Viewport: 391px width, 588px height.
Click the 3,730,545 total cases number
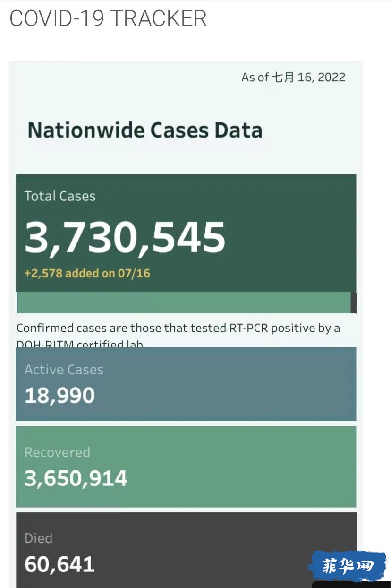coord(125,238)
